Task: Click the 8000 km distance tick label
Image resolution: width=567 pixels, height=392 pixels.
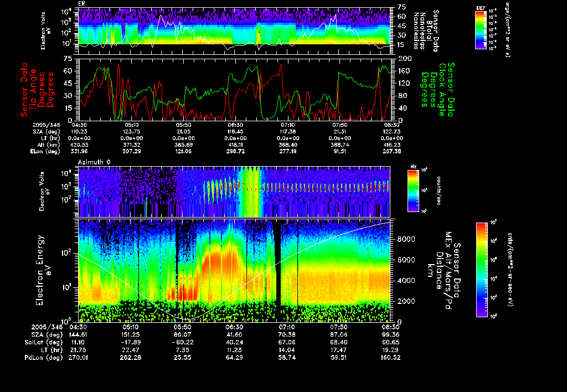Action: [406, 239]
